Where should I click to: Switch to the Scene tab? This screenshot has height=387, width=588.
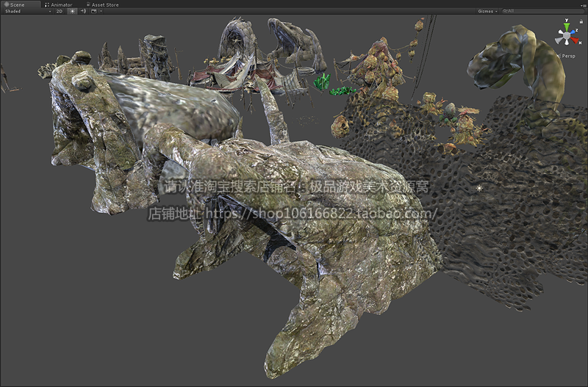click(21, 4)
